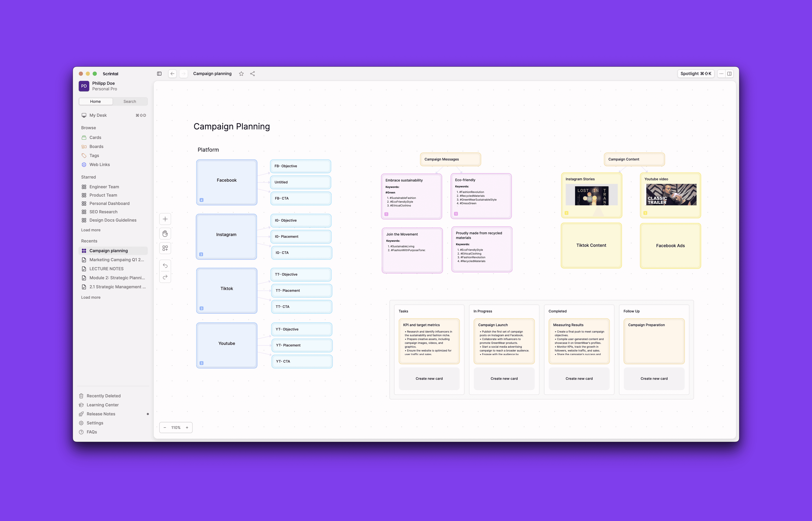Select the Home tab

point(95,102)
